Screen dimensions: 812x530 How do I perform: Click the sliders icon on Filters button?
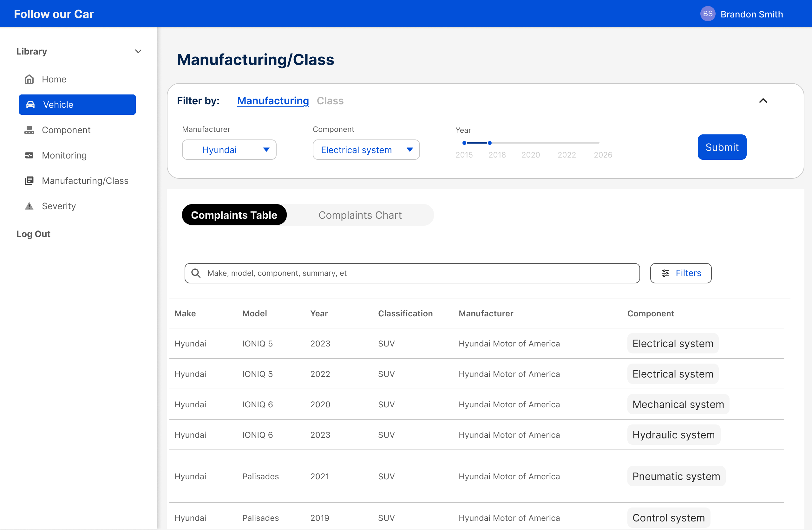point(665,273)
